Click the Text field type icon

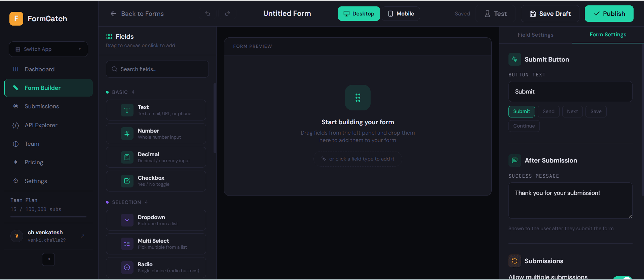pyautogui.click(x=127, y=110)
